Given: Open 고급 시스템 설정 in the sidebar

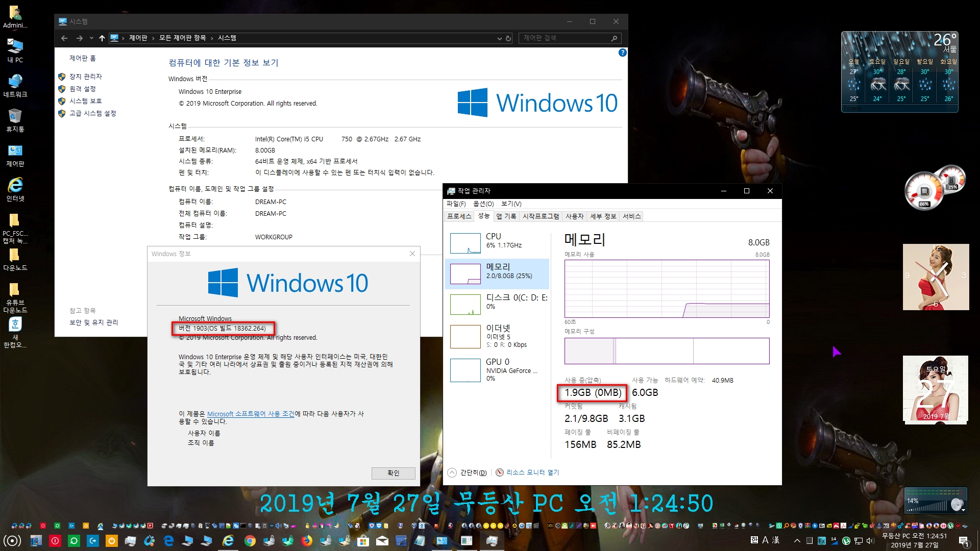Looking at the screenshot, I should [x=93, y=113].
